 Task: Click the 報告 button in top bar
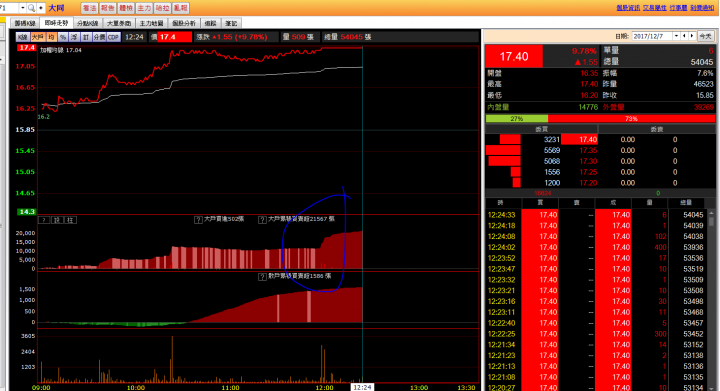coord(107,8)
